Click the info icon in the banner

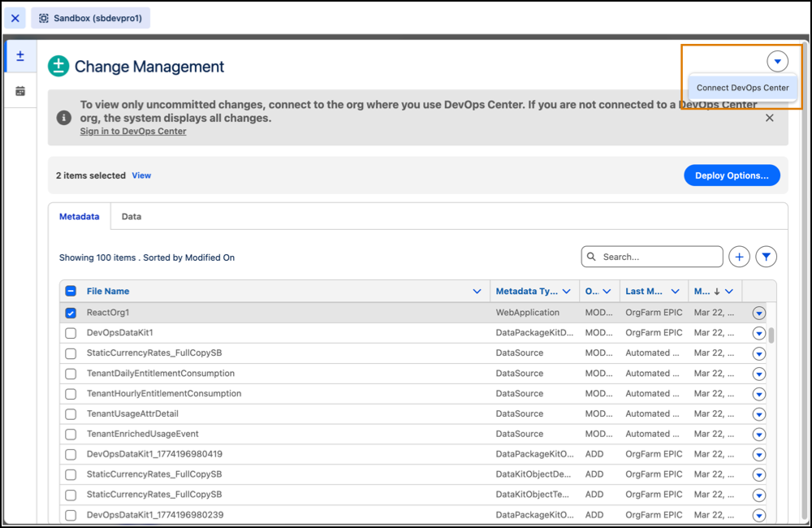tap(63, 118)
